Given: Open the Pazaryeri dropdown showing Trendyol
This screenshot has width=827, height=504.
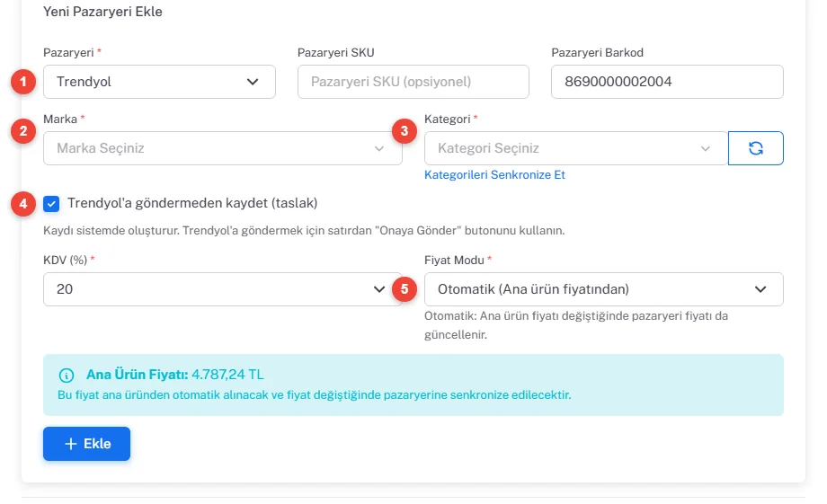Looking at the screenshot, I should tap(159, 82).
